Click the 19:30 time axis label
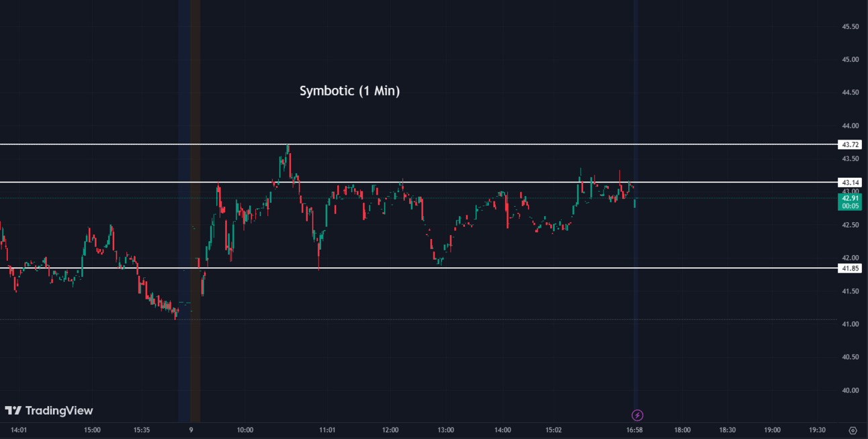868x439 pixels. point(817,430)
